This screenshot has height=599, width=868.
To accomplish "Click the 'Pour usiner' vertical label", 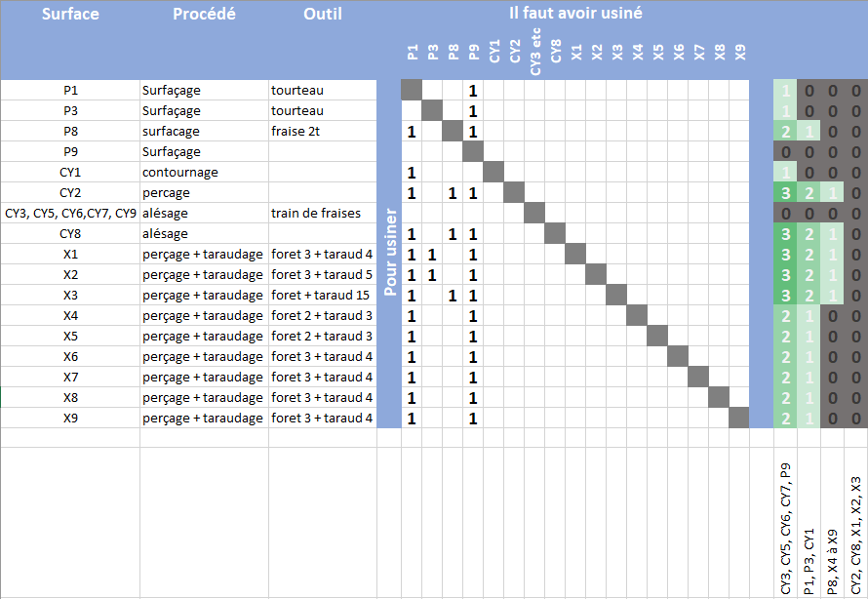I will tap(390, 252).
